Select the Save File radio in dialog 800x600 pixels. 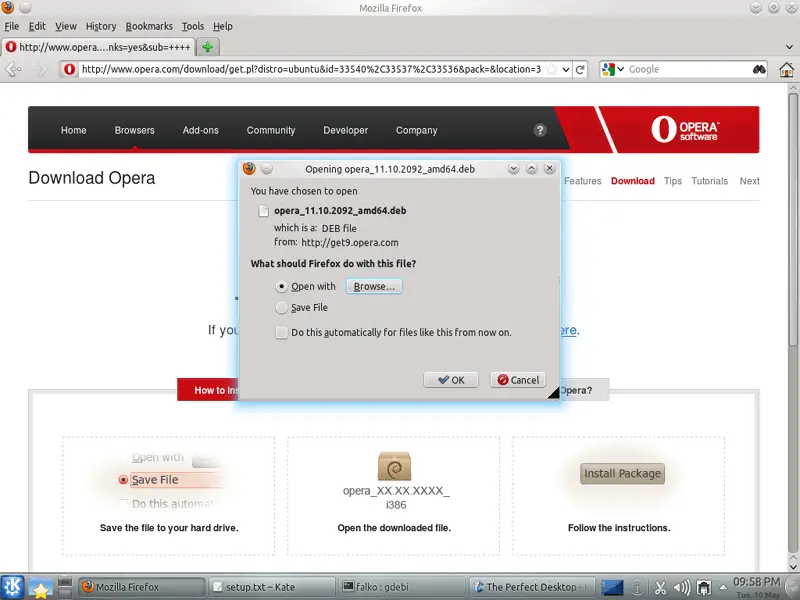pos(281,307)
